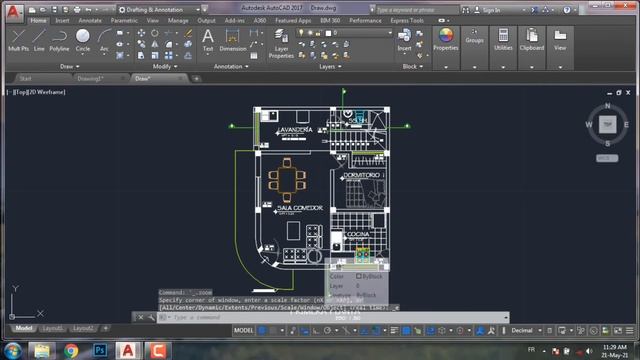Expand the Block panel
640x360 pixels.
click(413, 66)
